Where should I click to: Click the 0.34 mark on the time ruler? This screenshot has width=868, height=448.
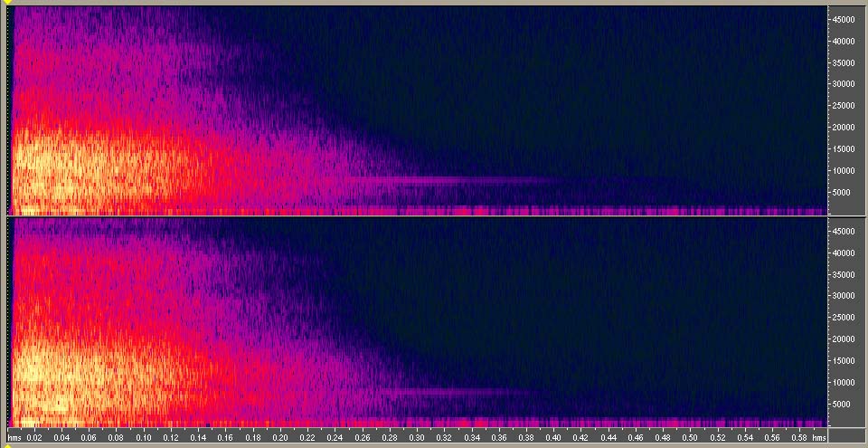point(471,437)
